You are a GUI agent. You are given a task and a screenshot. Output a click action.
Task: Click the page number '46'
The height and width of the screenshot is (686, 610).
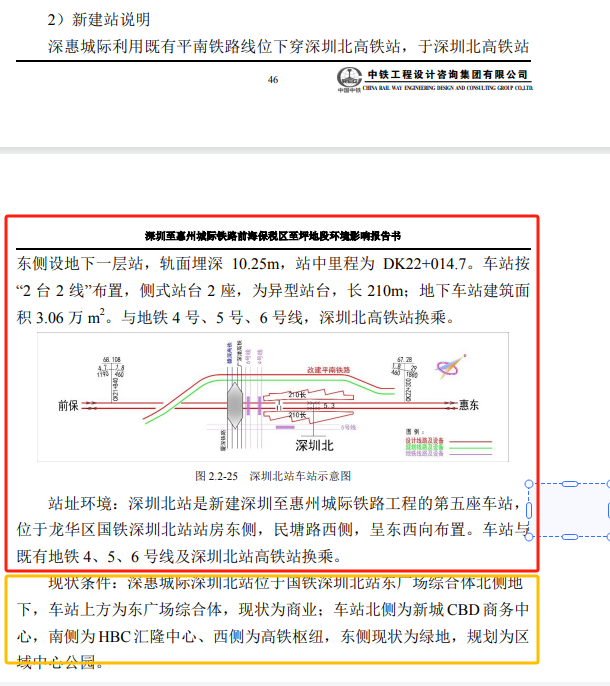[273, 80]
